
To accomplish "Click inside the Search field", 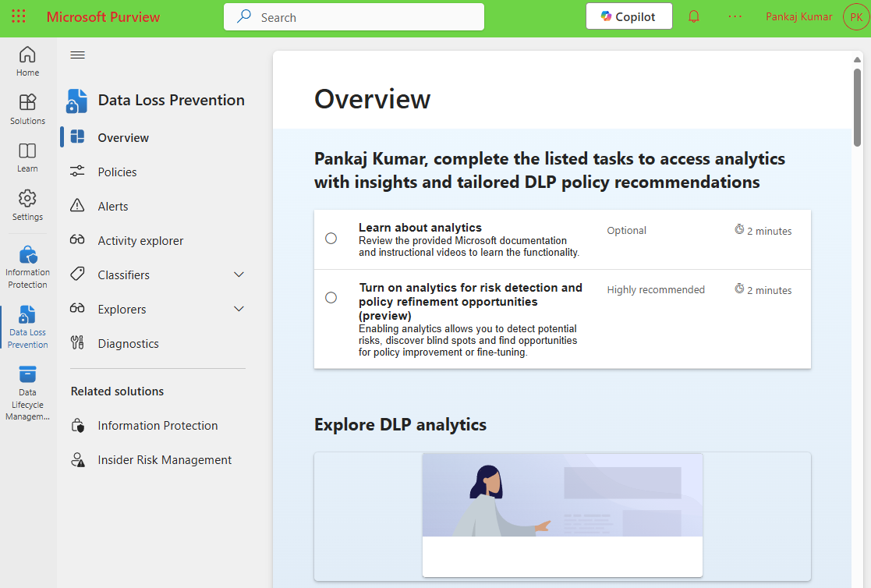I will (x=354, y=16).
